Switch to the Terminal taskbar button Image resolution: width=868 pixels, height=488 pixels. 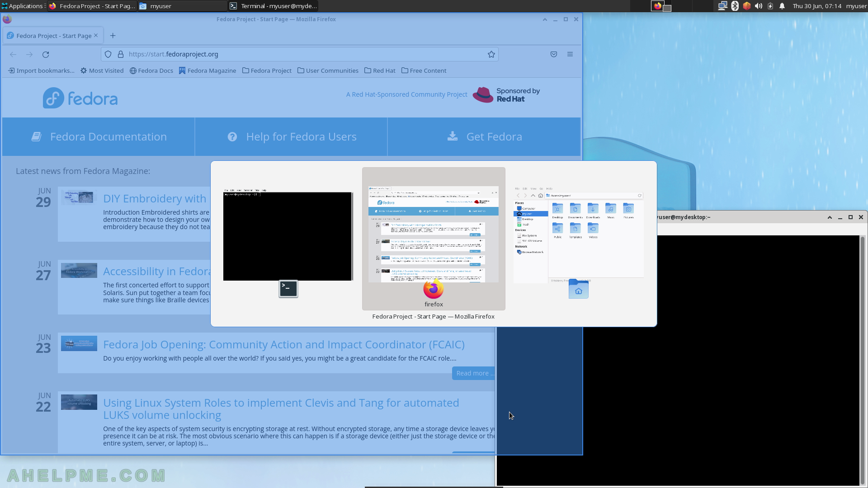click(x=273, y=6)
